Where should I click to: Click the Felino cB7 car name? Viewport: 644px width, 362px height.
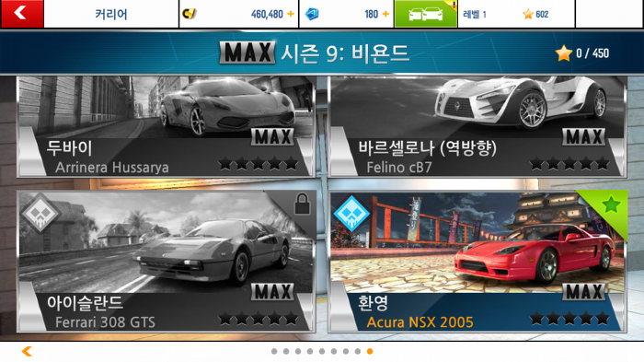click(398, 168)
